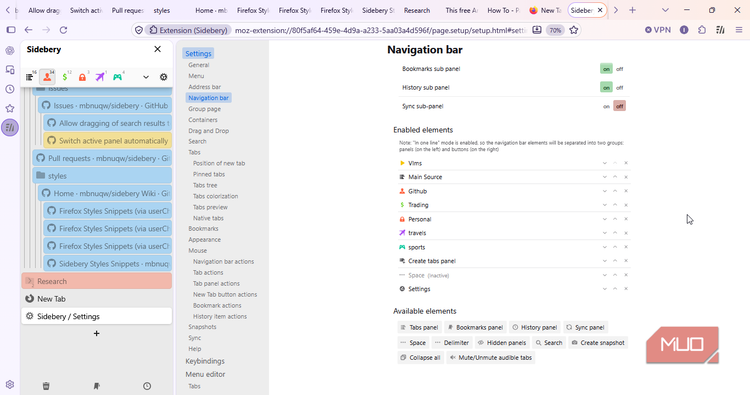Add Tabs panel from available elements
750x395 pixels.
click(x=419, y=328)
